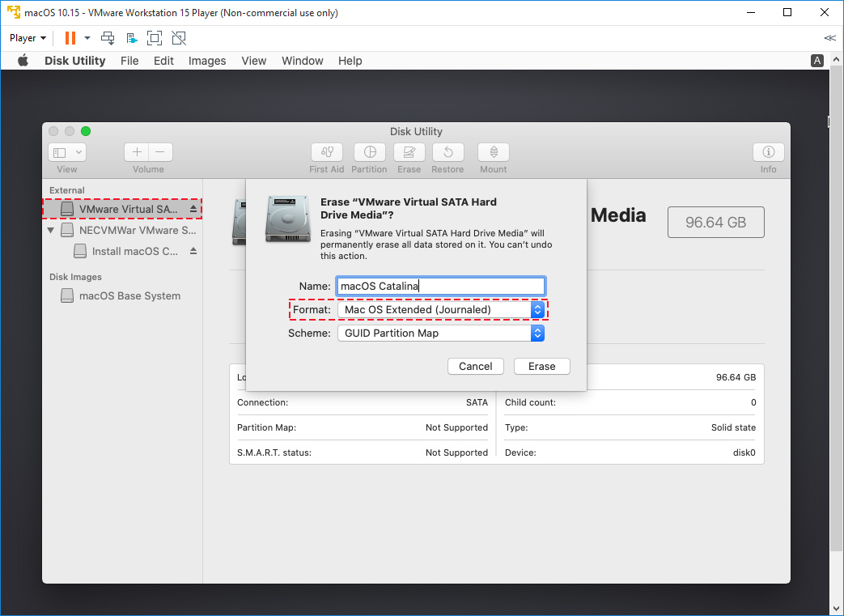Open the Images menu

click(x=207, y=61)
